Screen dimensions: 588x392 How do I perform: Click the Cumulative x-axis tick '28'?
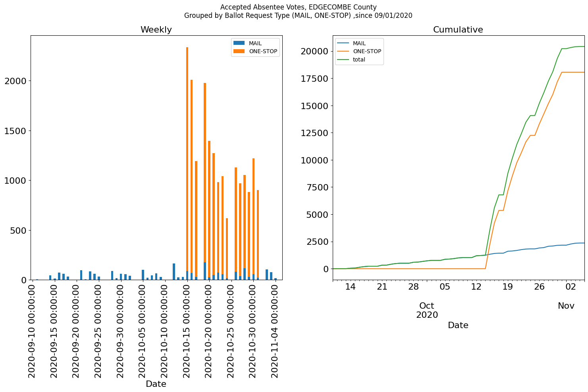(413, 287)
